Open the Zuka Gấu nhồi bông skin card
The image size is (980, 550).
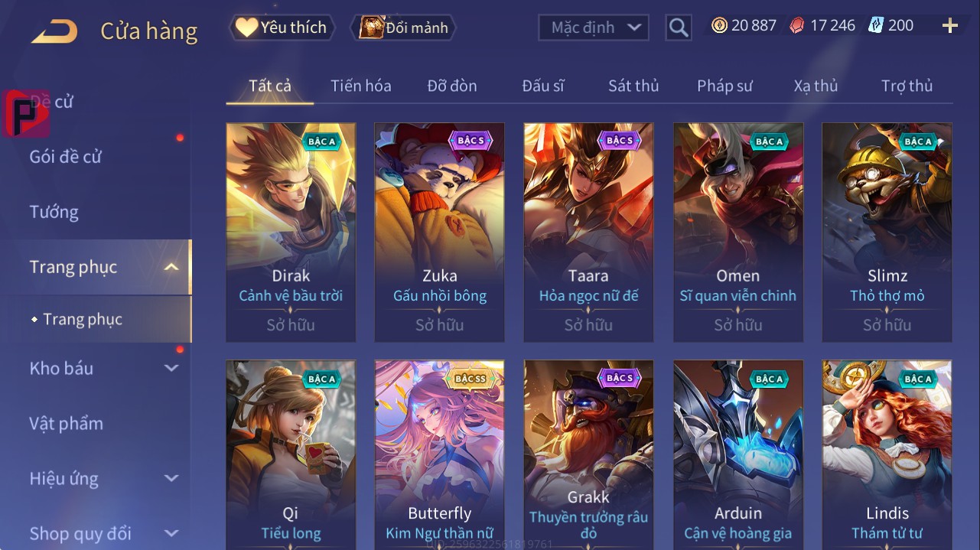click(440, 233)
